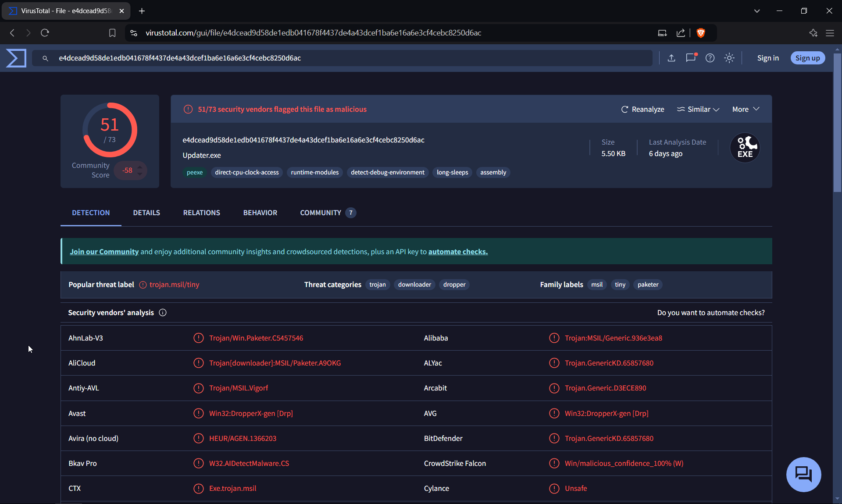This screenshot has height=504, width=842.
Task: Switch to the COMMUNITY tab
Action: point(328,213)
